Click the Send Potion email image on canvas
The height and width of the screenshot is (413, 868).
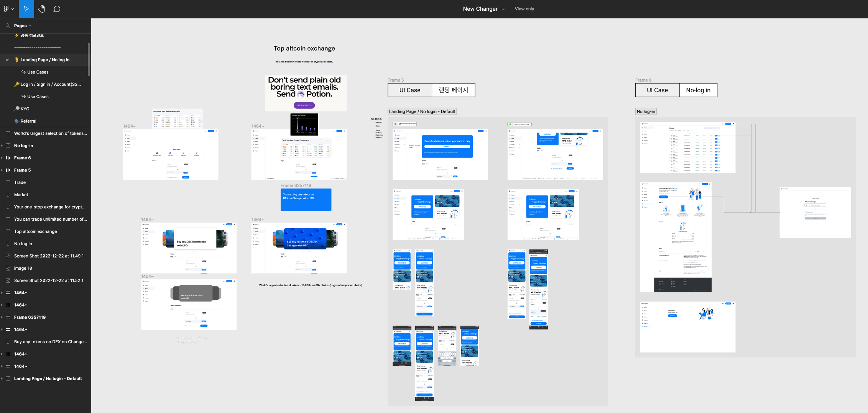click(x=306, y=93)
